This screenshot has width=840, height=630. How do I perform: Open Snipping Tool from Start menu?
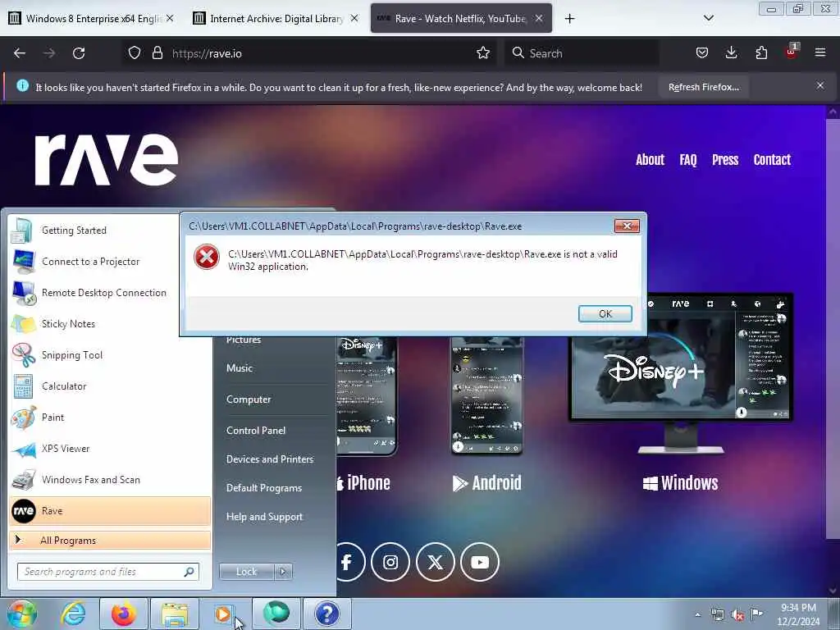click(110, 354)
